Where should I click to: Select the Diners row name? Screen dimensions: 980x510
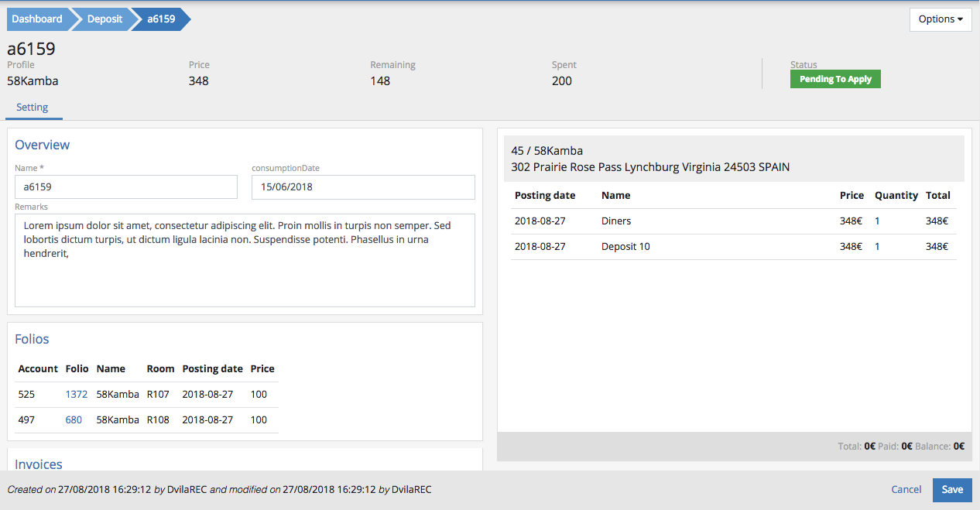(x=616, y=221)
